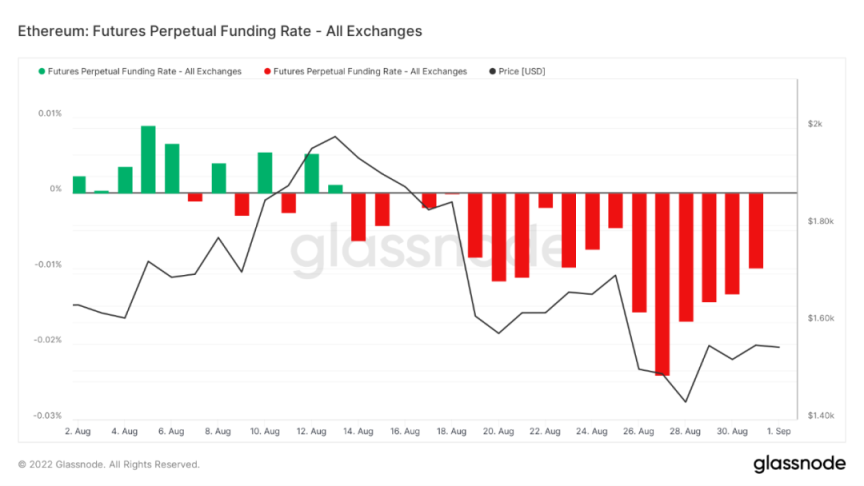
Task: Click the 18. Aug x-axis label
Action: click(451, 431)
